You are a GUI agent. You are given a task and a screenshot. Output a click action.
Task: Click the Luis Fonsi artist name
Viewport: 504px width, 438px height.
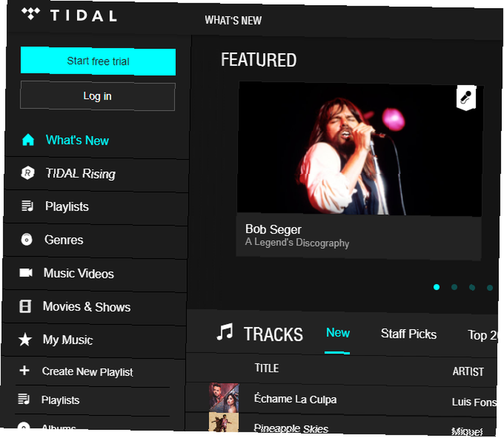474,402
